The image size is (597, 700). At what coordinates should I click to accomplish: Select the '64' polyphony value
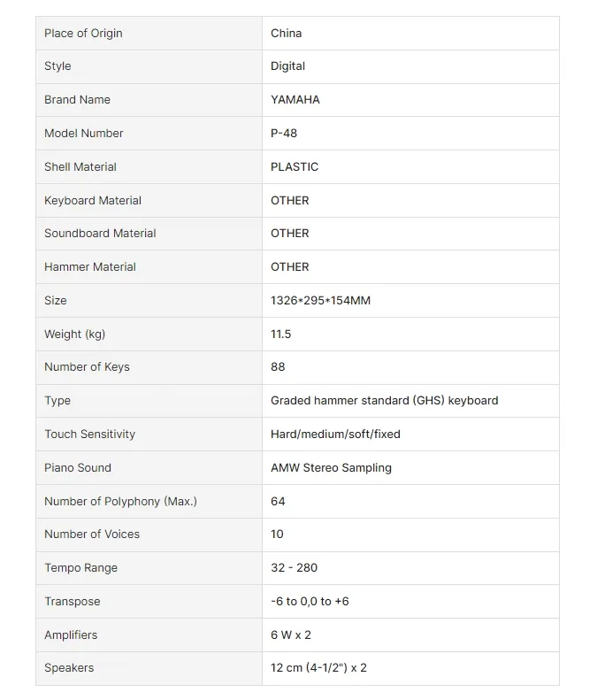click(x=278, y=502)
